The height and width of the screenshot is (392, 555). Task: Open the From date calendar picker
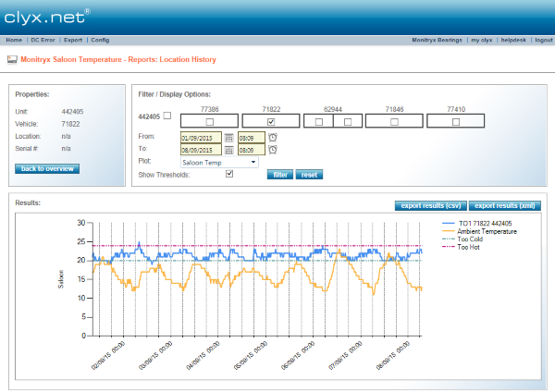(x=229, y=138)
